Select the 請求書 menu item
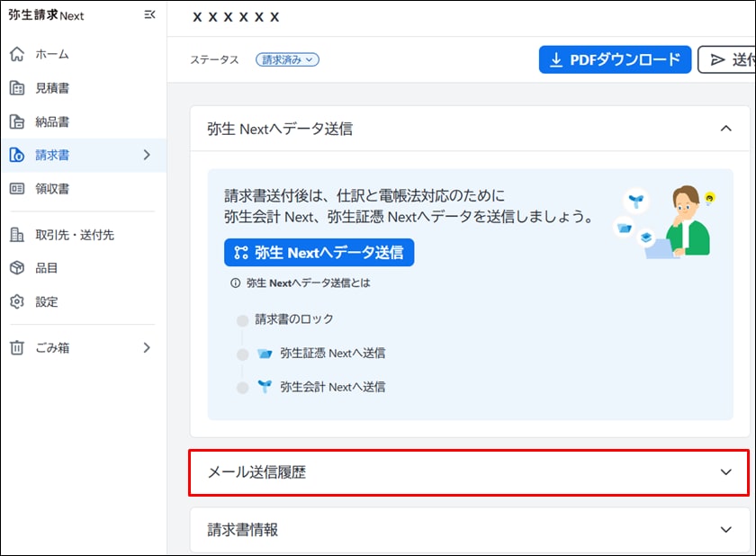The image size is (756, 556). 84,155
